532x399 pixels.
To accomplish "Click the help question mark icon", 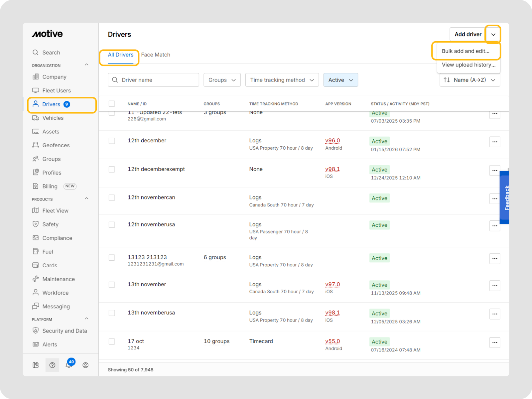I will (52, 365).
